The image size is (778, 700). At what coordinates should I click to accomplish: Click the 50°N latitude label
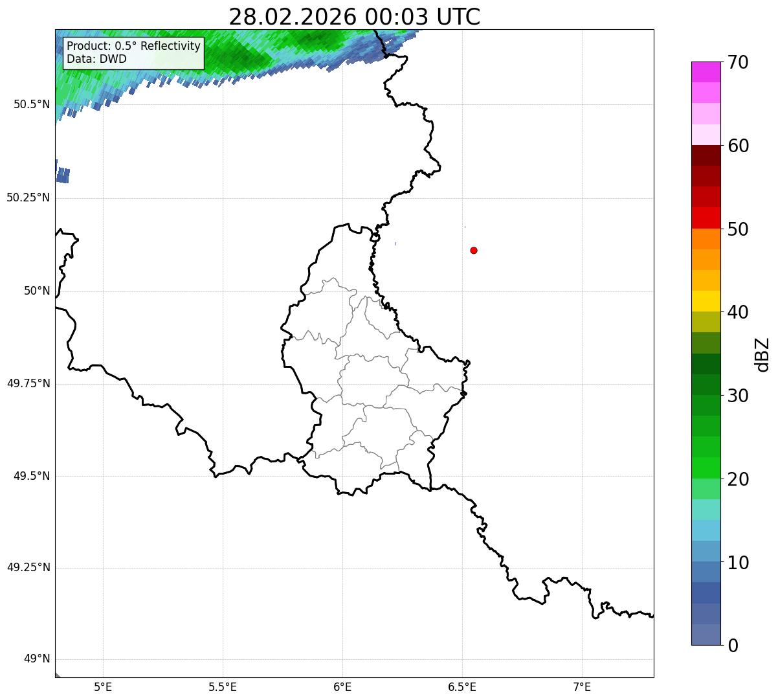coord(37,291)
